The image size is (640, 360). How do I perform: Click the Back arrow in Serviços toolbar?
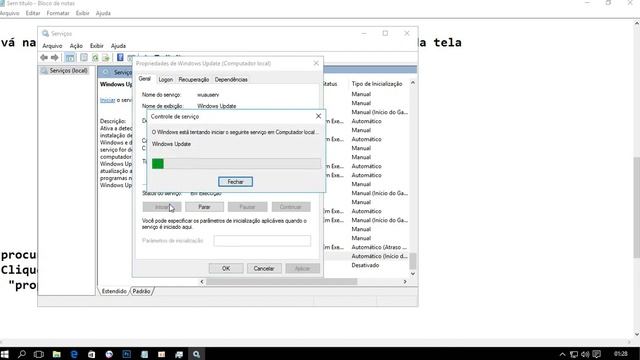44,58
